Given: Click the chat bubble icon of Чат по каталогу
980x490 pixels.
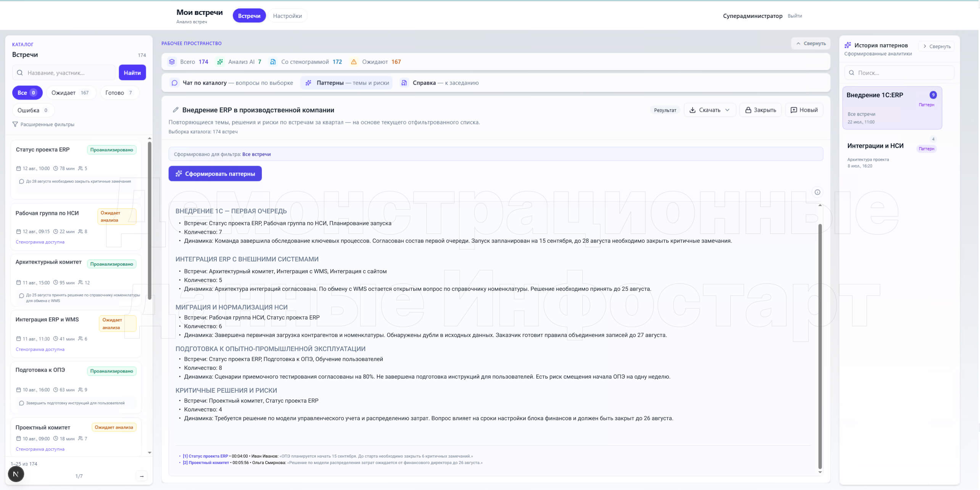Looking at the screenshot, I should [174, 83].
